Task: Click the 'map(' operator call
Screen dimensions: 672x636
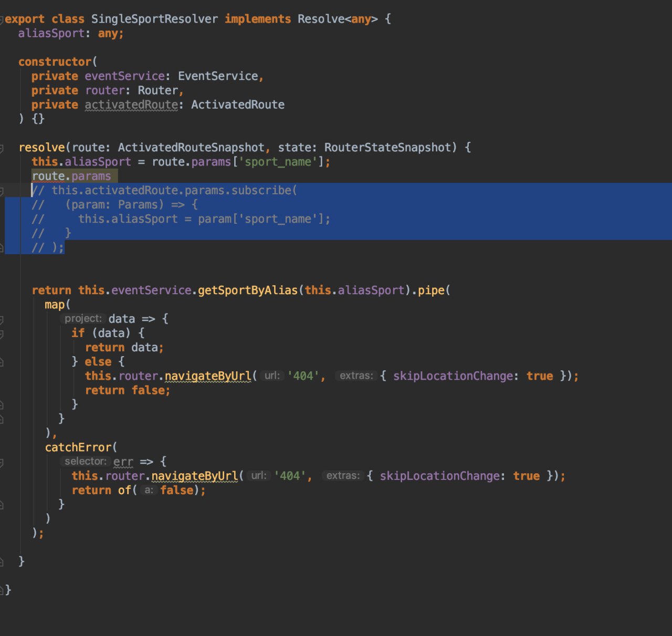Action: 58,305
